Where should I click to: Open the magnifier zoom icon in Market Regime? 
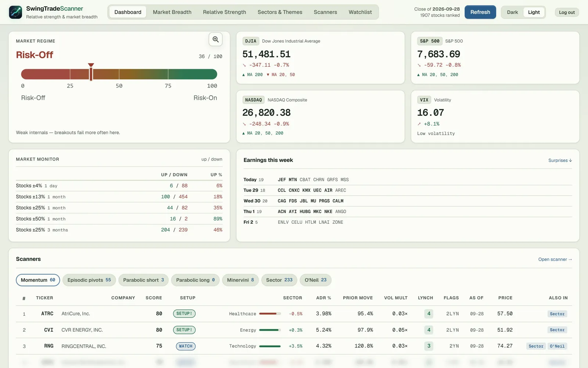[x=216, y=39]
